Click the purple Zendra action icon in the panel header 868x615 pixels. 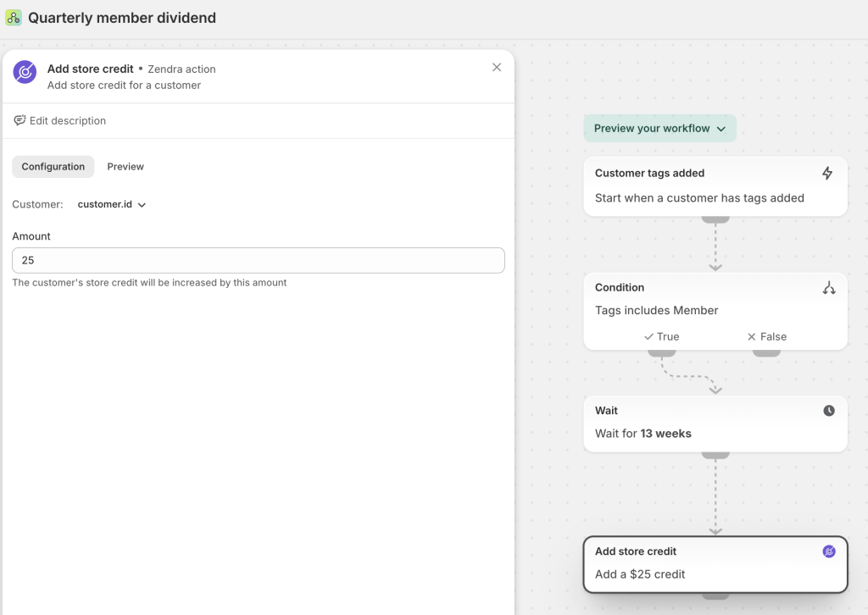(25, 72)
